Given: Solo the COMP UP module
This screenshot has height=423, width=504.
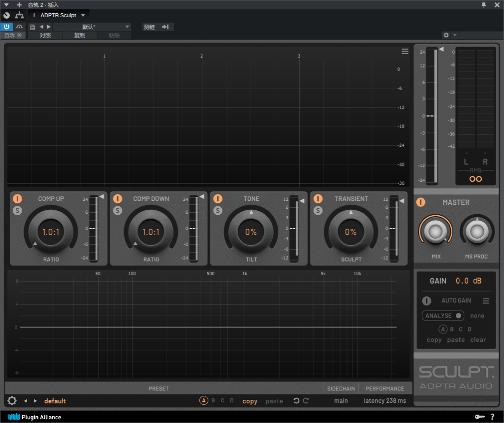Looking at the screenshot, I should point(17,211).
